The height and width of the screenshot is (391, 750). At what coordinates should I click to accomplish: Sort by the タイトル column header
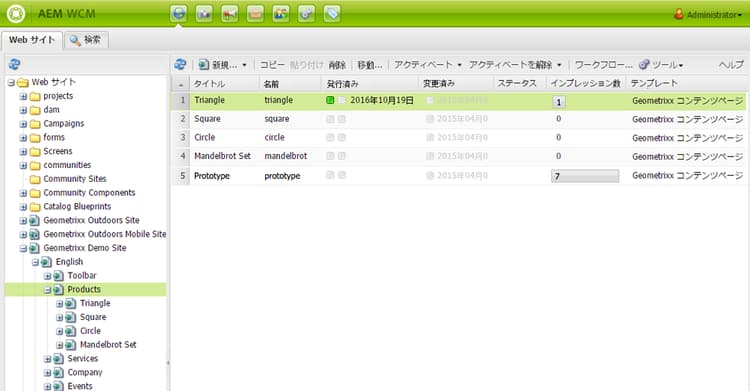click(225, 83)
